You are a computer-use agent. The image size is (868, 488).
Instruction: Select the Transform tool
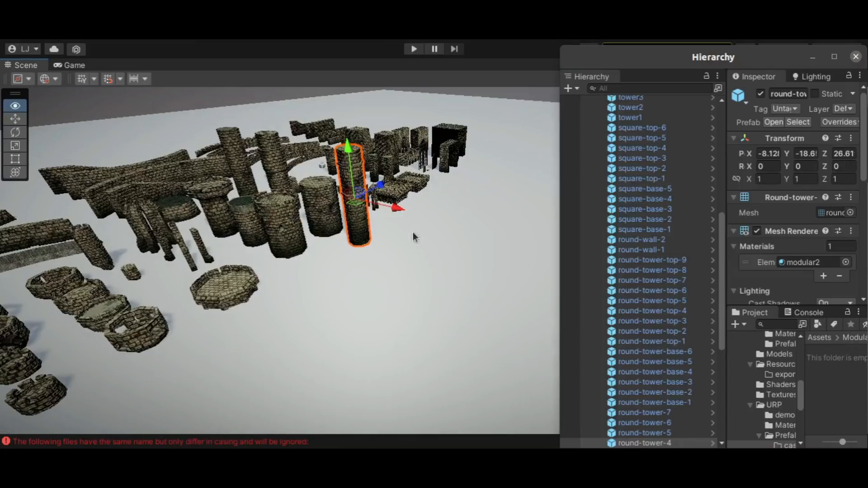[15, 172]
